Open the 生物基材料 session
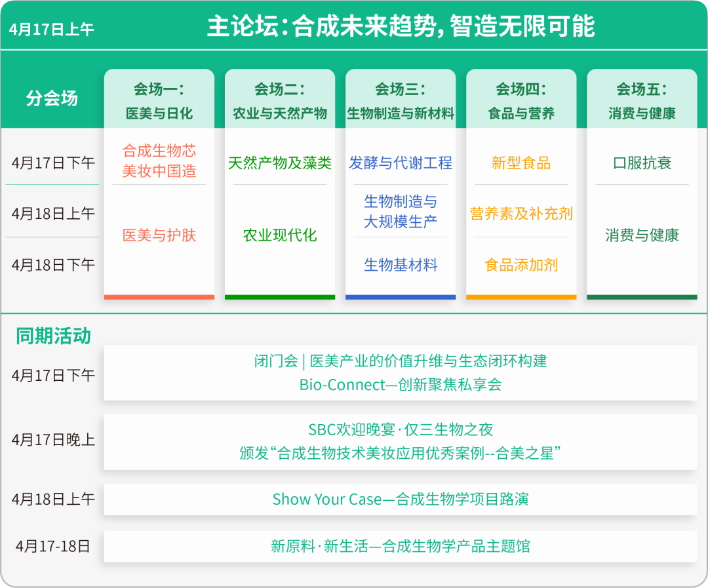Image resolution: width=708 pixels, height=588 pixels. pyautogui.click(x=401, y=265)
